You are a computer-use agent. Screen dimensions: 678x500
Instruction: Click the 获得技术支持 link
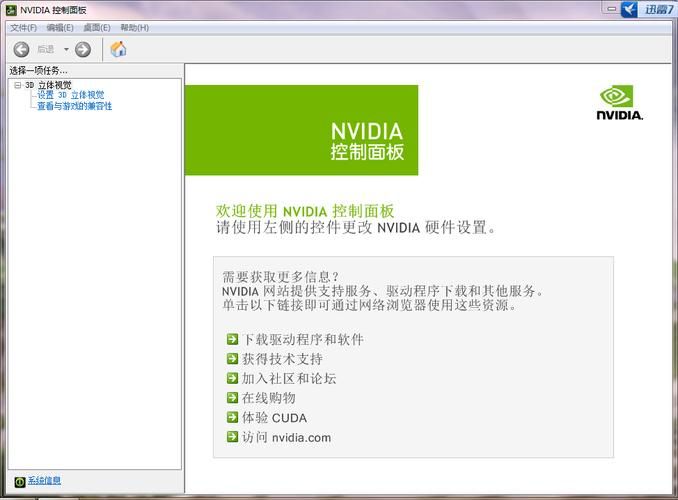click(282, 359)
